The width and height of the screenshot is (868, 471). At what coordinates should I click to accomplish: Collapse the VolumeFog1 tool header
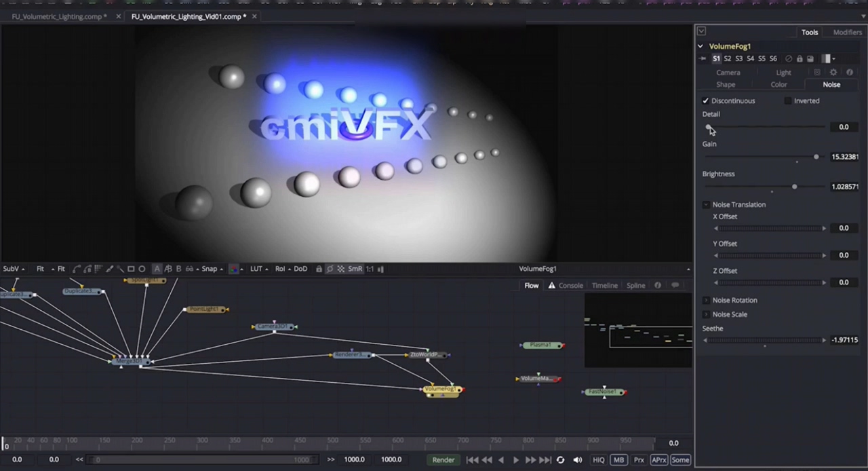(x=701, y=47)
